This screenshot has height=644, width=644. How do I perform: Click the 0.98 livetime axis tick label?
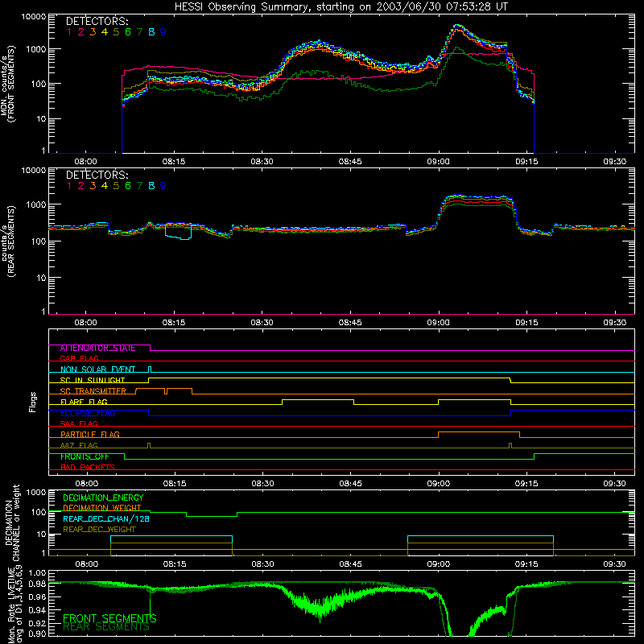pyautogui.click(x=37, y=584)
